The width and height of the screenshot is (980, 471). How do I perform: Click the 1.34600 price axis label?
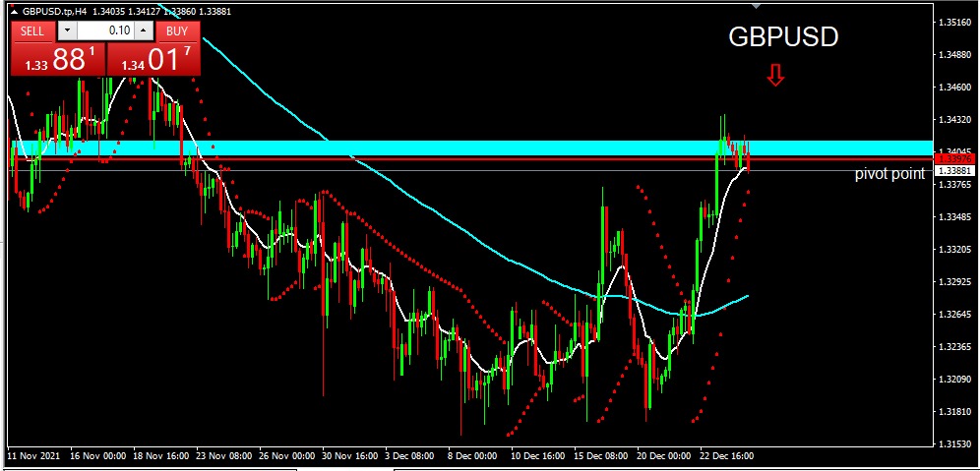(953, 88)
